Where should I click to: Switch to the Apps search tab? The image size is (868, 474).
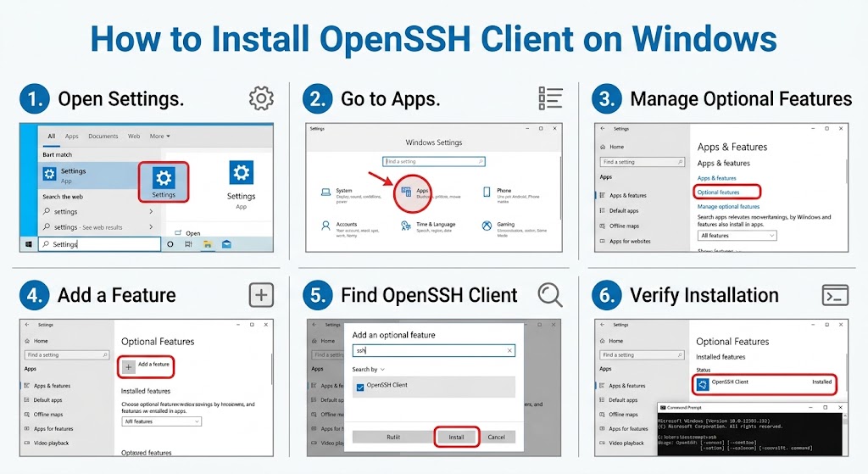coord(72,137)
